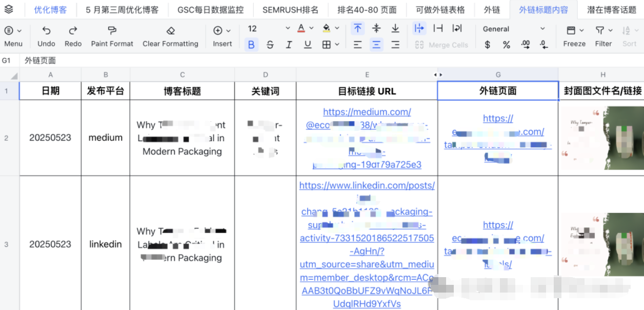Viewport: 644px width, 310px height.
Task: Open the General number format dropdown
Action: 514,29
